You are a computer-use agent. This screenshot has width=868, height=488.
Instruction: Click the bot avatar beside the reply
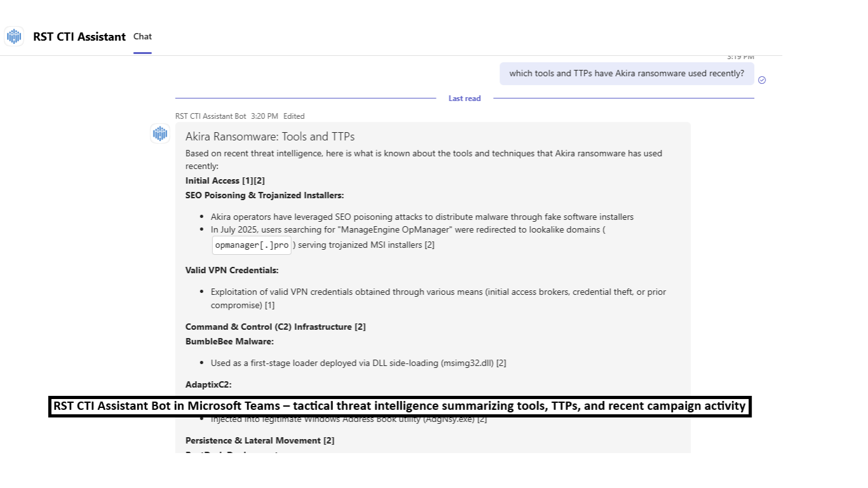click(160, 133)
